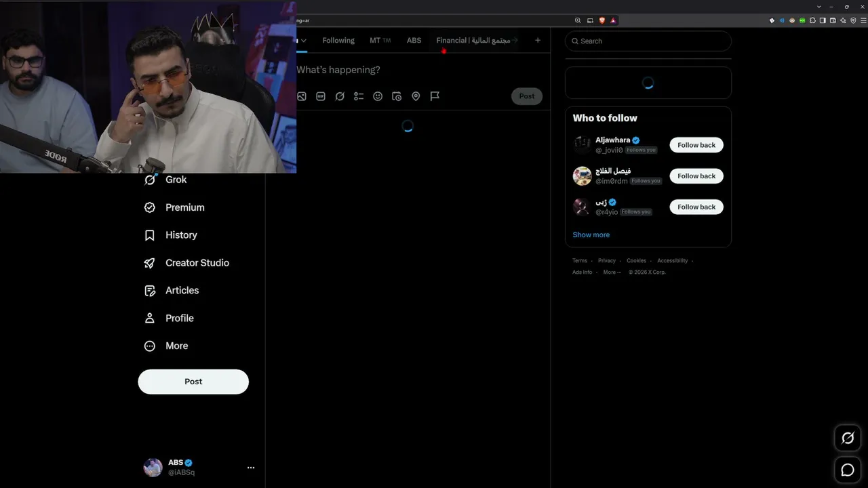Go to Profile via person icon
The width and height of the screenshot is (868, 488).
tap(150, 319)
